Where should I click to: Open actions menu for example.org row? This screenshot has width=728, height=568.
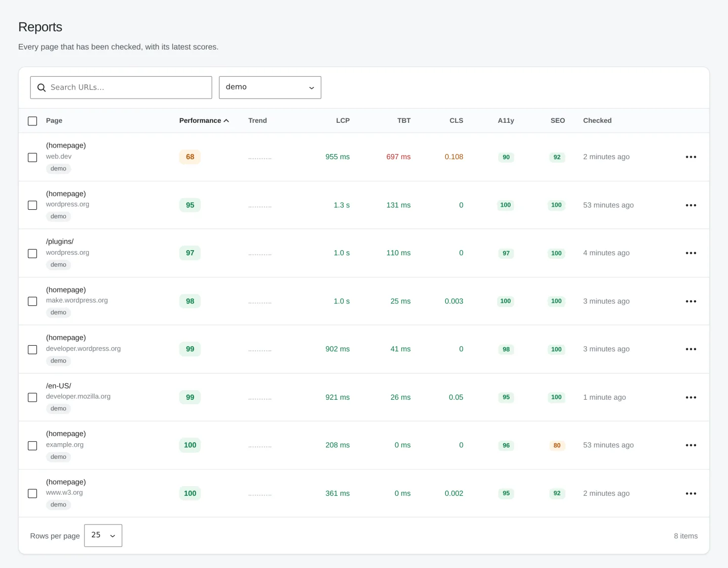[691, 445]
